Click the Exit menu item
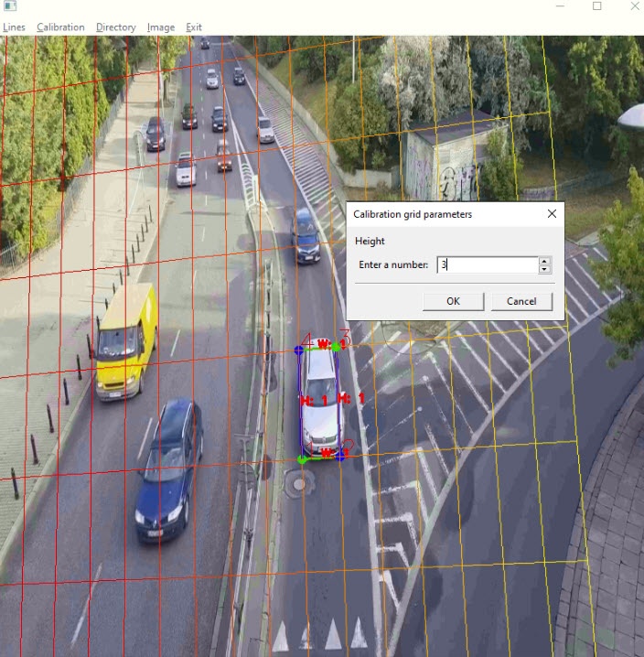This screenshot has width=644, height=657. 194,27
